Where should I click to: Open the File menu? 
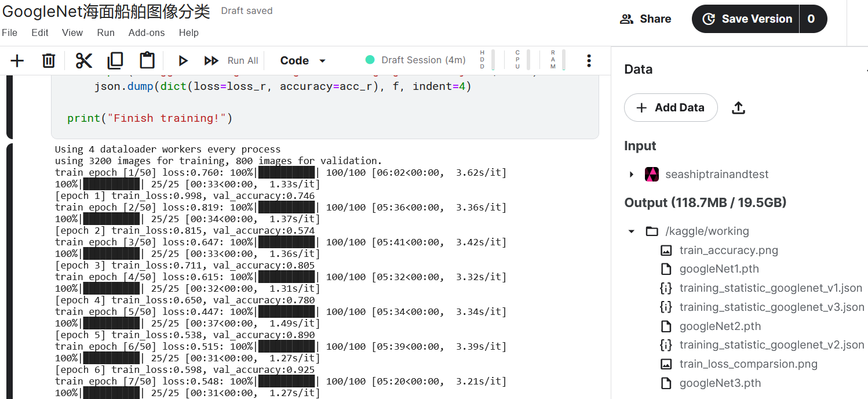point(10,32)
